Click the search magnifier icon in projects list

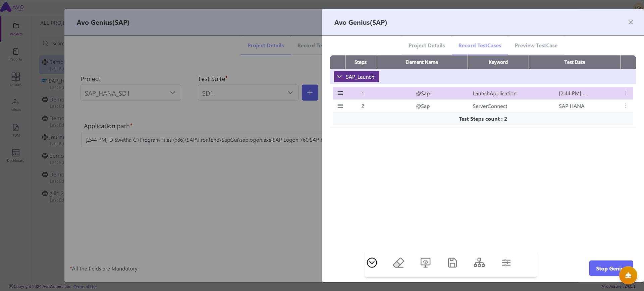[x=46, y=44]
